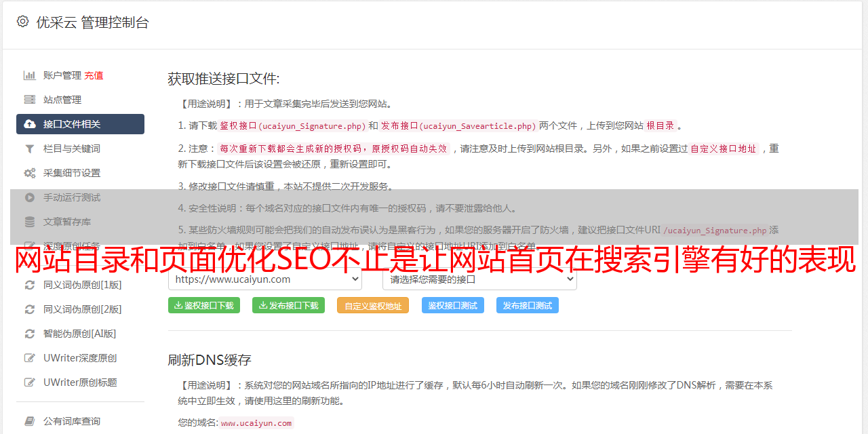Click the www.ucaiyun.com domain text
The height and width of the screenshot is (434, 868).
[x=256, y=423]
